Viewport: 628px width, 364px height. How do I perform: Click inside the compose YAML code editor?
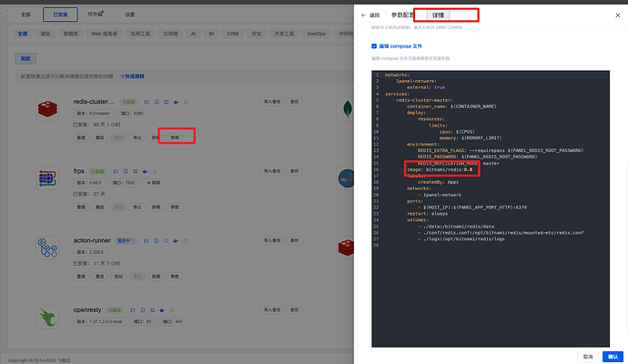tap(491, 273)
